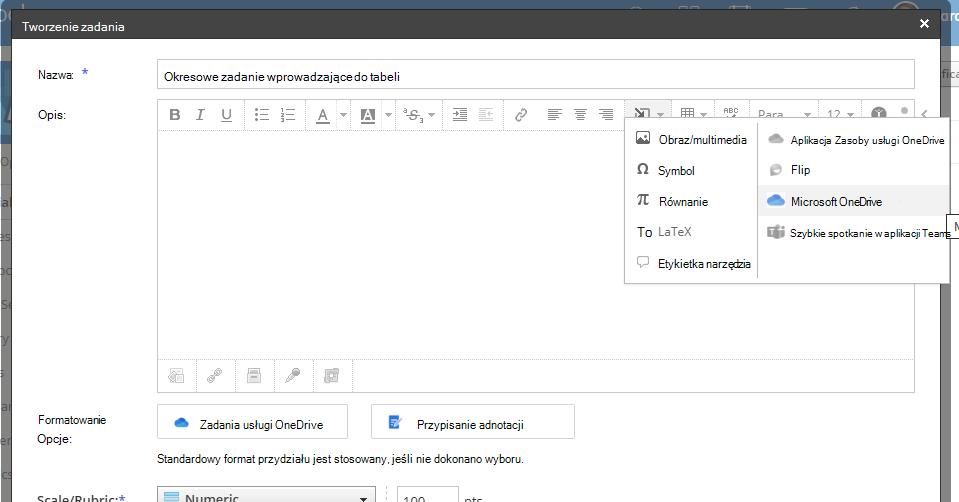Viewport: 959px width, 502px height.
Task: Collapse the Insert content dropdown arrow
Action: [x=661, y=114]
